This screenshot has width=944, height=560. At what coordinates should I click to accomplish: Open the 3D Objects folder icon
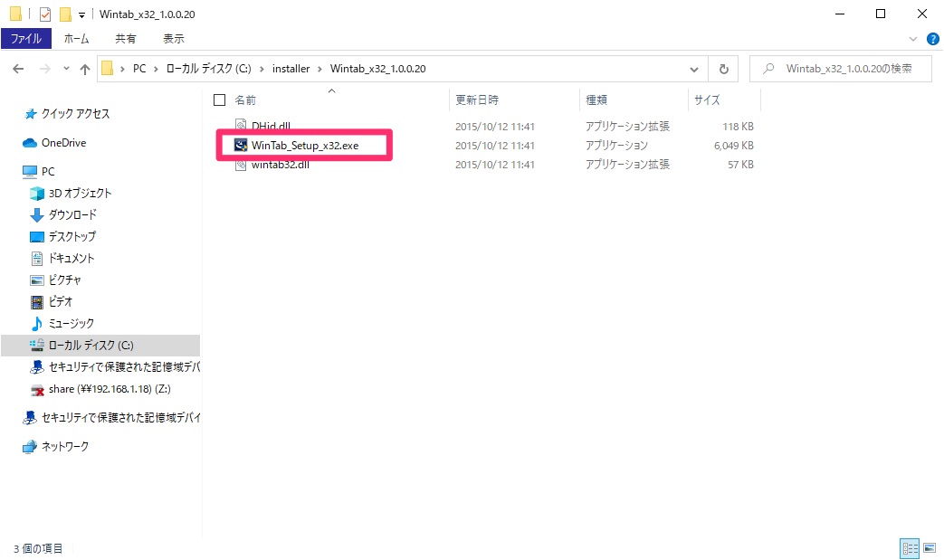37,193
